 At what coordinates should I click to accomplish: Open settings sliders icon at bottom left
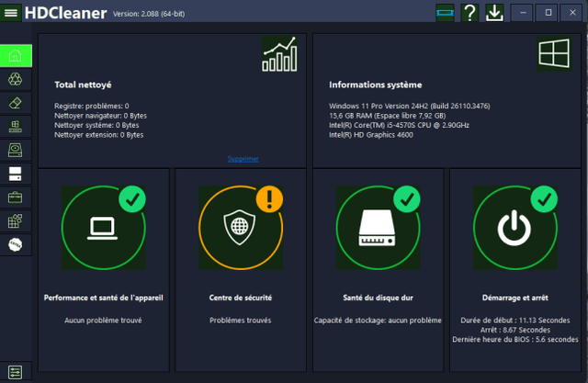pyautogui.click(x=16, y=371)
